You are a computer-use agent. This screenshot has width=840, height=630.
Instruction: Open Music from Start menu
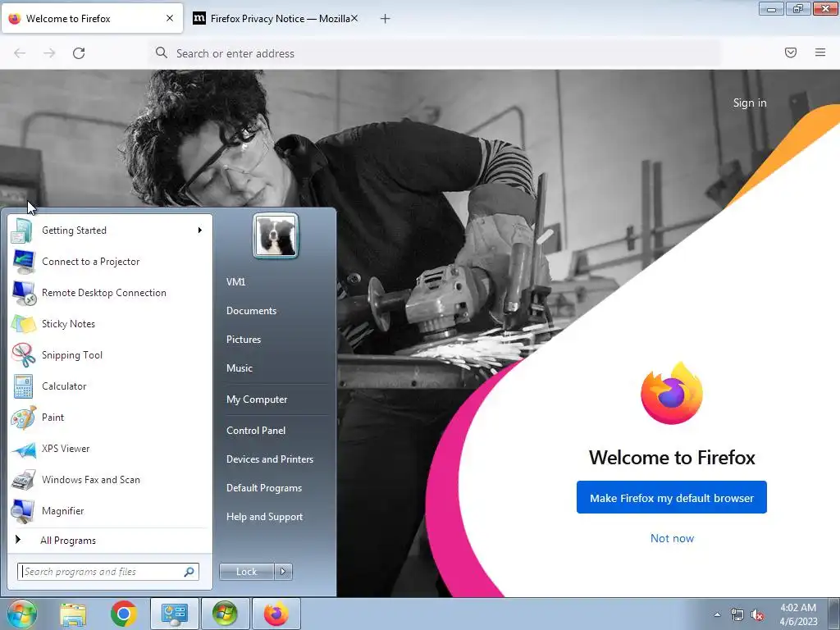pos(239,368)
